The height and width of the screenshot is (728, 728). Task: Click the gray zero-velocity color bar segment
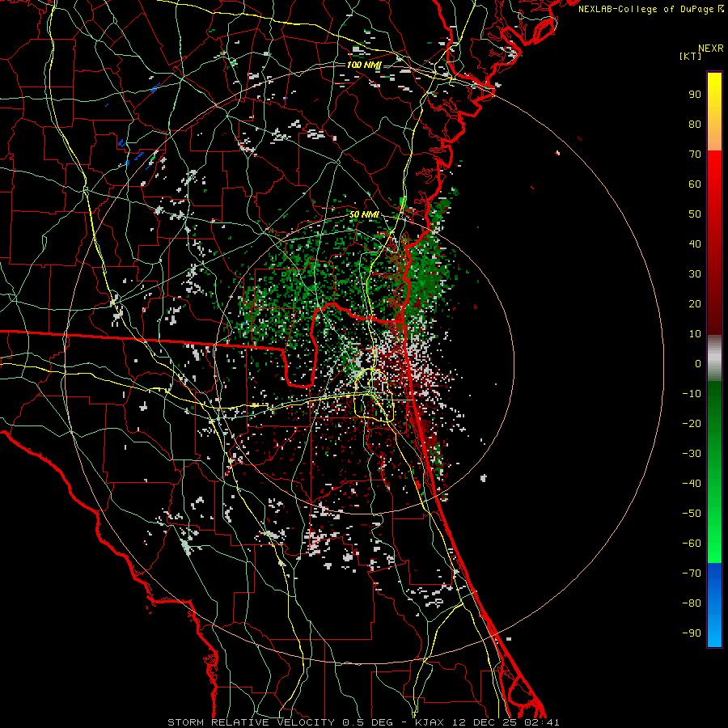[714, 358]
